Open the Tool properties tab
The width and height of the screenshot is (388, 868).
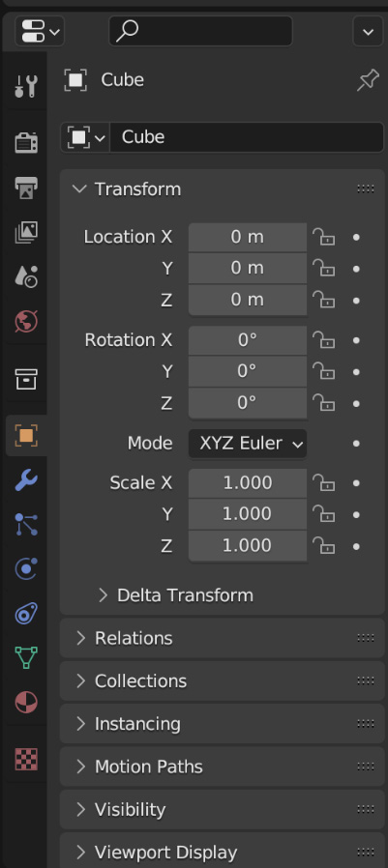[25, 86]
